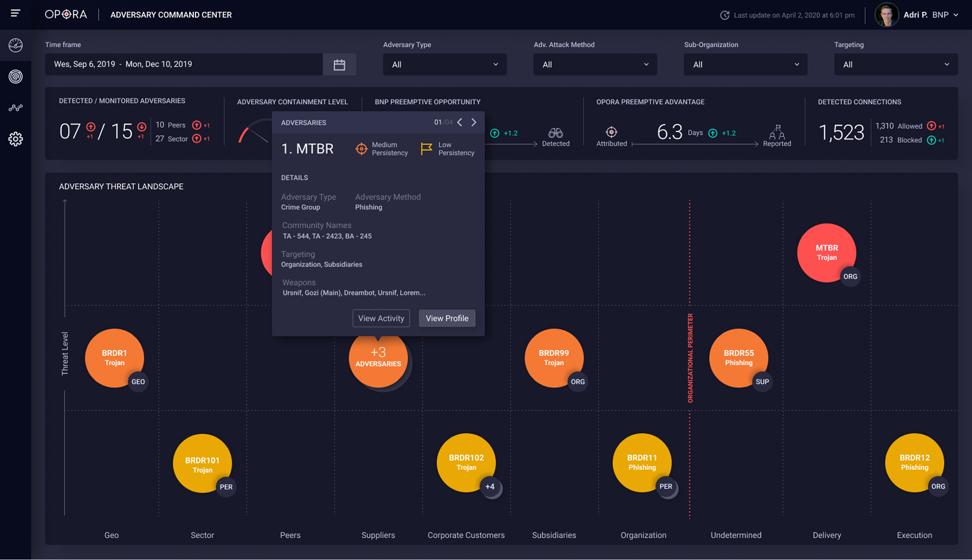Click the Peers axis label

(291, 535)
